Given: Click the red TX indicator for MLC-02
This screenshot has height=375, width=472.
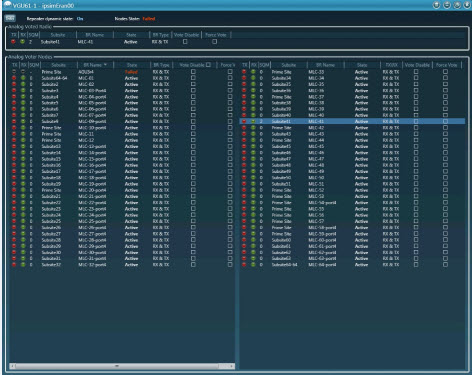Looking at the screenshot, I should [14, 84].
